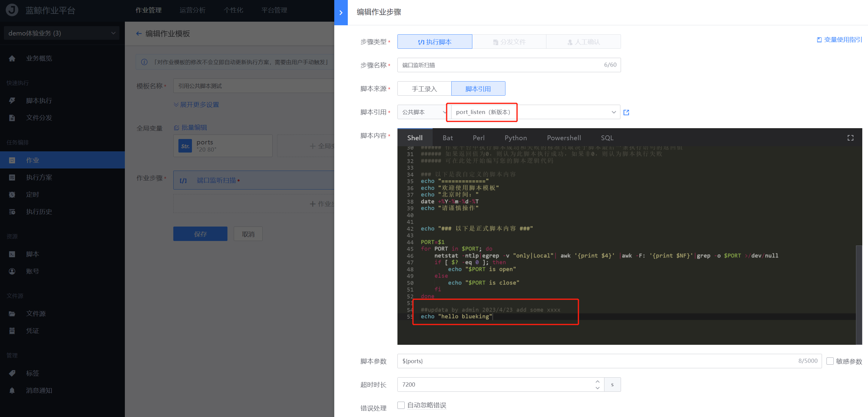Open demo体验业务 business selector dropdown
868x417 pixels.
click(62, 33)
